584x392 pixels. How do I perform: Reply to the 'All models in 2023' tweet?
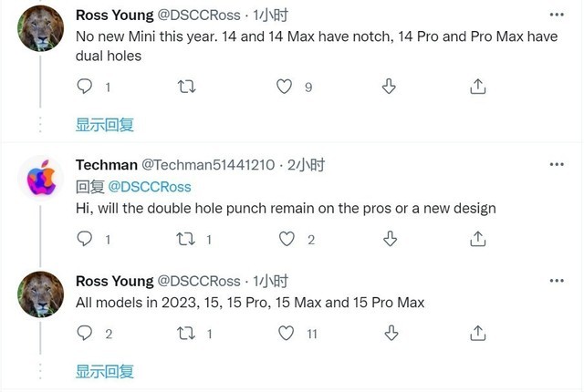point(84,334)
